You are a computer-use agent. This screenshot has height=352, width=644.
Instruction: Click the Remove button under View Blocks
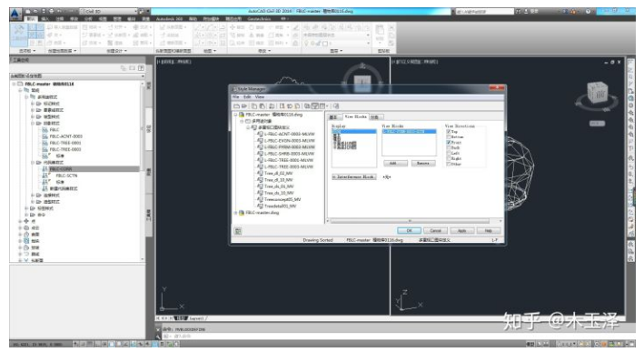(423, 163)
